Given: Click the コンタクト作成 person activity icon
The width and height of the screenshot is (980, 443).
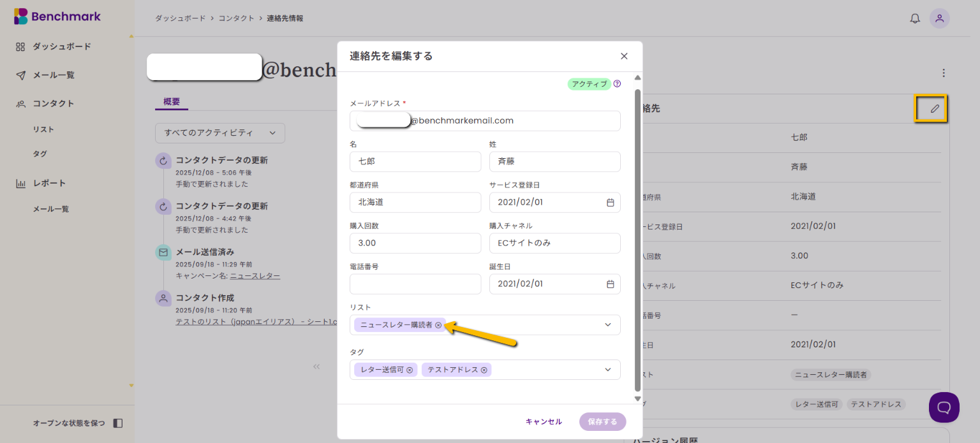Looking at the screenshot, I should click(x=163, y=298).
